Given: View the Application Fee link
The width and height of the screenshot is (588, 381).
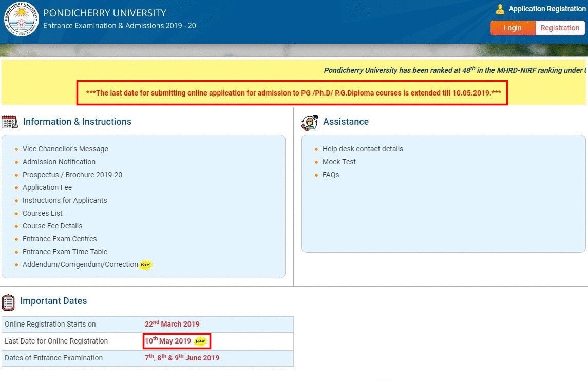Looking at the screenshot, I should point(47,187).
